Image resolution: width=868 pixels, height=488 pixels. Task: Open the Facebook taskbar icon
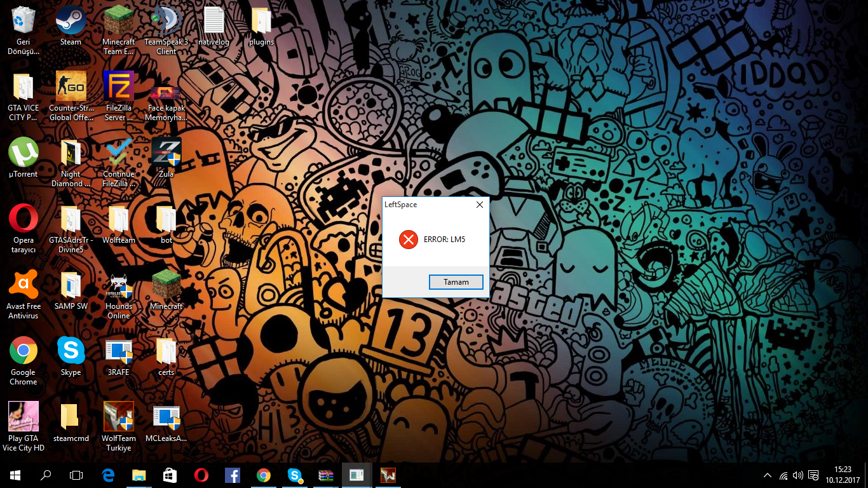coord(233,475)
